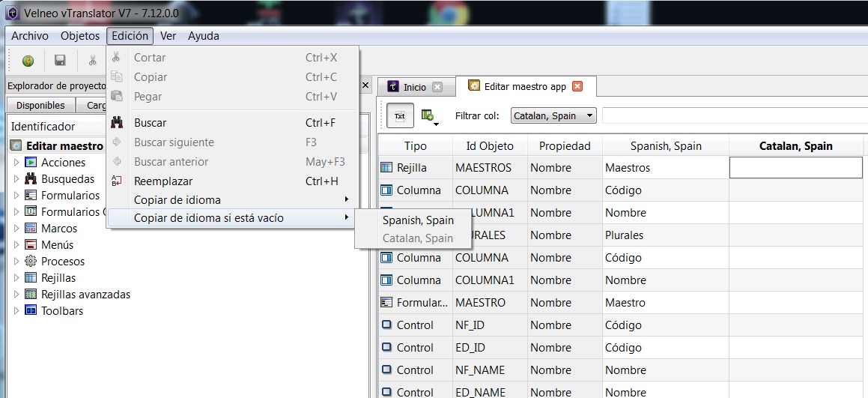This screenshot has width=868, height=398.
Task: Open the Objetos menu
Action: pyautogui.click(x=80, y=36)
